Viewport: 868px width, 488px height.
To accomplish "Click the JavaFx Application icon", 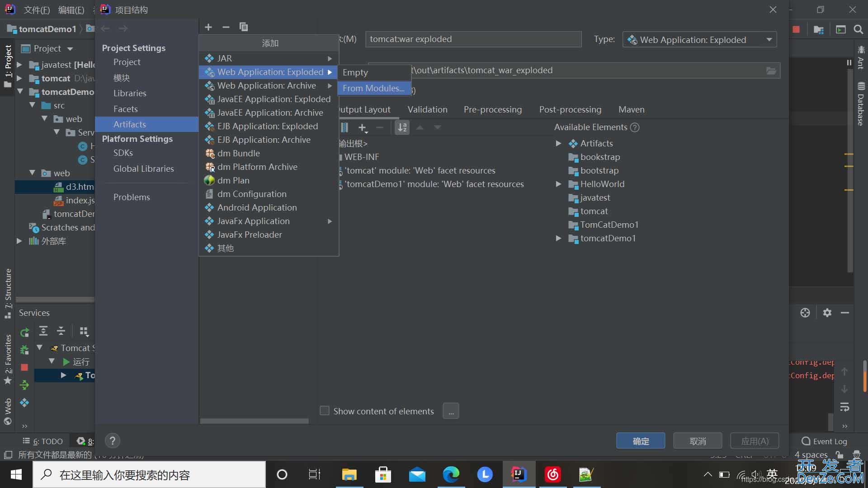I will (x=210, y=221).
